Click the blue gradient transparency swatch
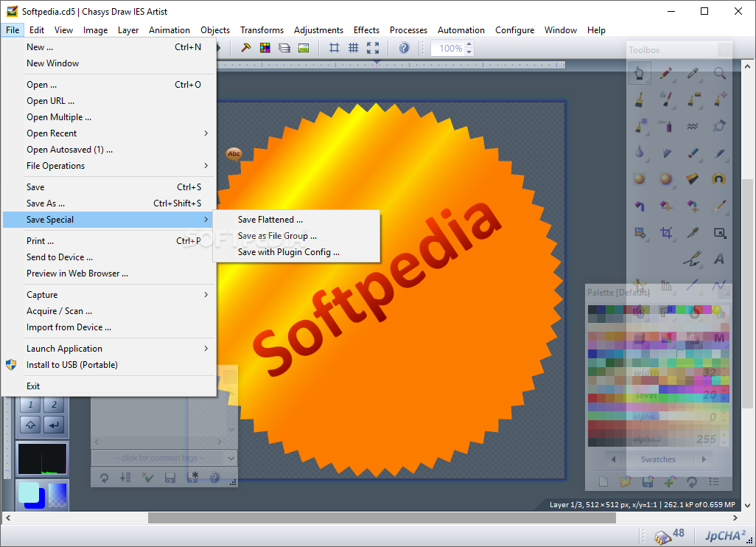756x547 pixels. (58, 495)
